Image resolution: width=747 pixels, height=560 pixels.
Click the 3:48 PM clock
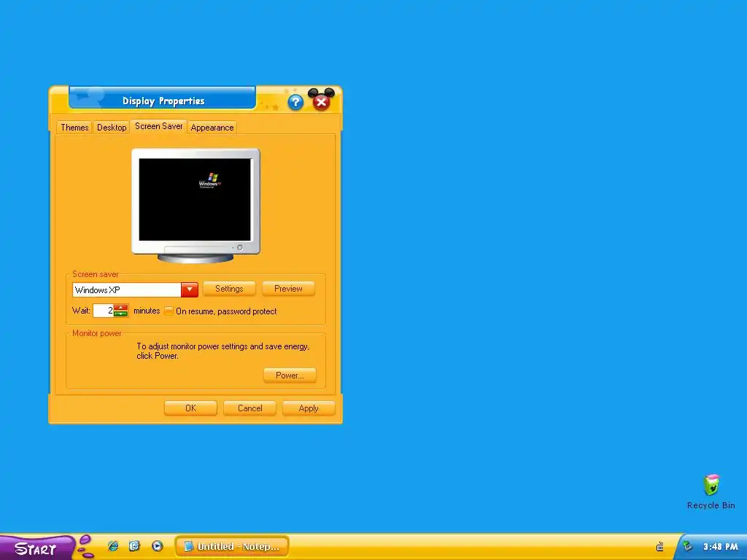[x=720, y=547]
